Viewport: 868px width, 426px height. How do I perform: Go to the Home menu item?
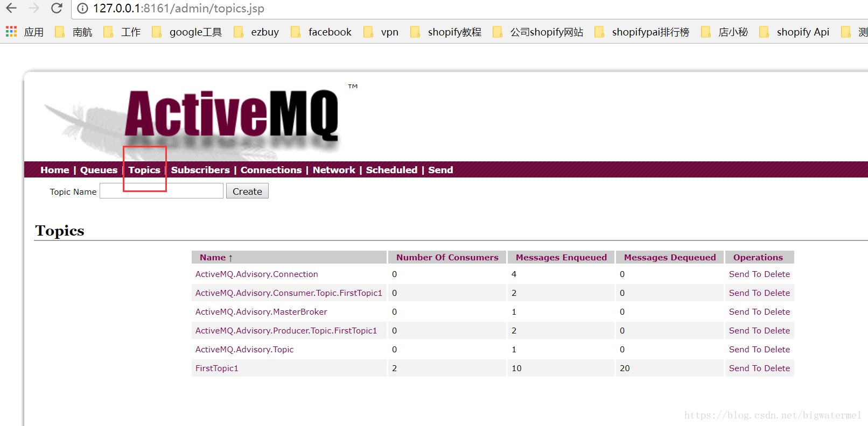pos(55,170)
